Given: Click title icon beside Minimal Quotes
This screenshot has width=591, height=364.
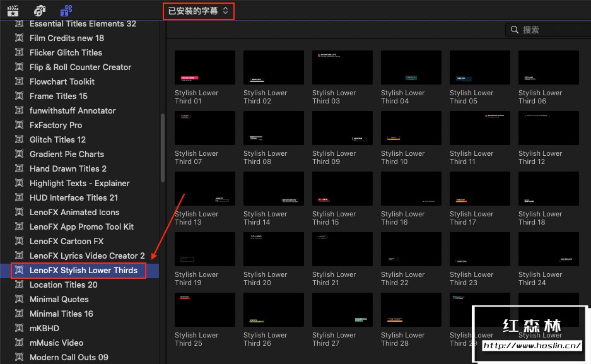Looking at the screenshot, I should (x=19, y=299).
